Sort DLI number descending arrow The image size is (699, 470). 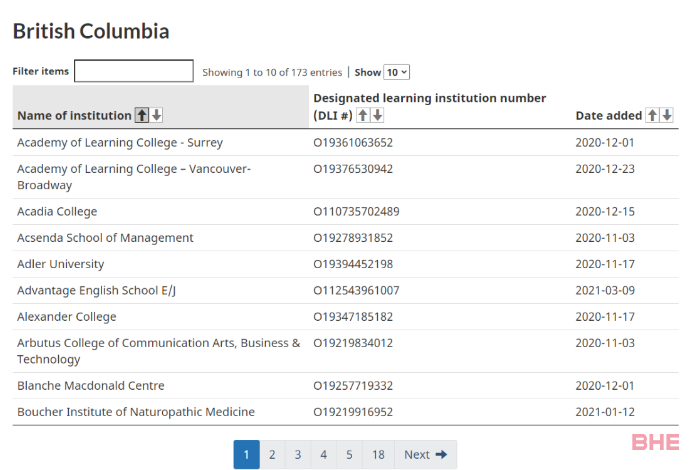(x=378, y=115)
